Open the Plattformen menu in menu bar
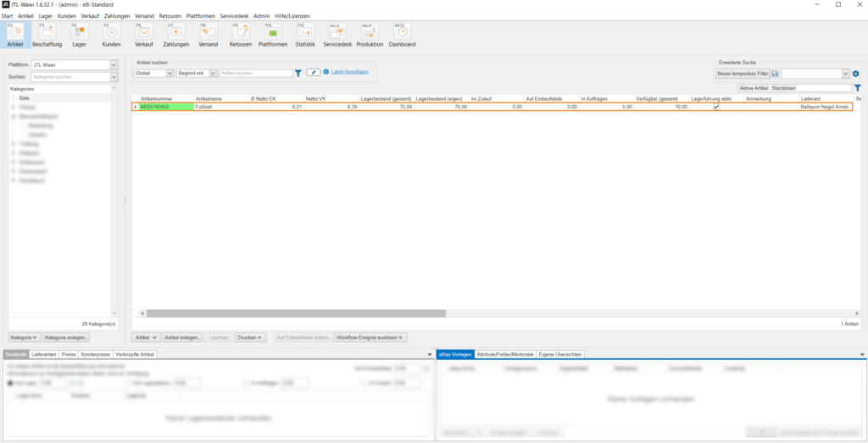The image size is (868, 443). pyautogui.click(x=200, y=16)
